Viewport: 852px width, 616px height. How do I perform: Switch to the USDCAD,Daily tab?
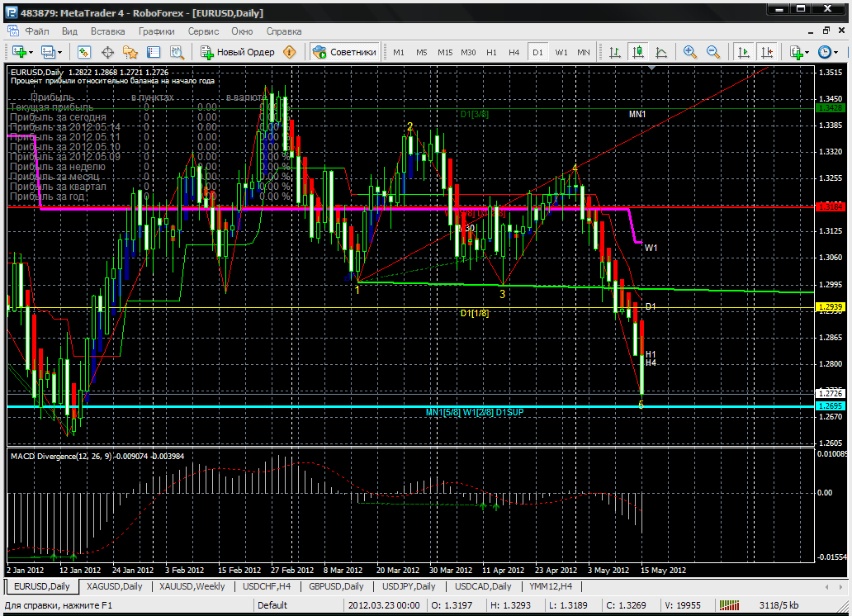point(483,586)
